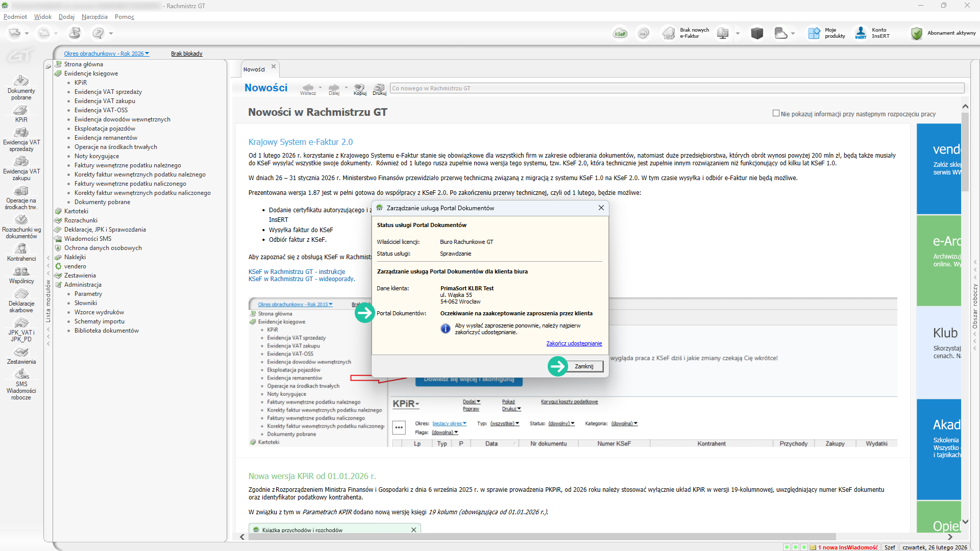Expand Okres obrachunkowy - Rok 2026 dropdown

106,54
